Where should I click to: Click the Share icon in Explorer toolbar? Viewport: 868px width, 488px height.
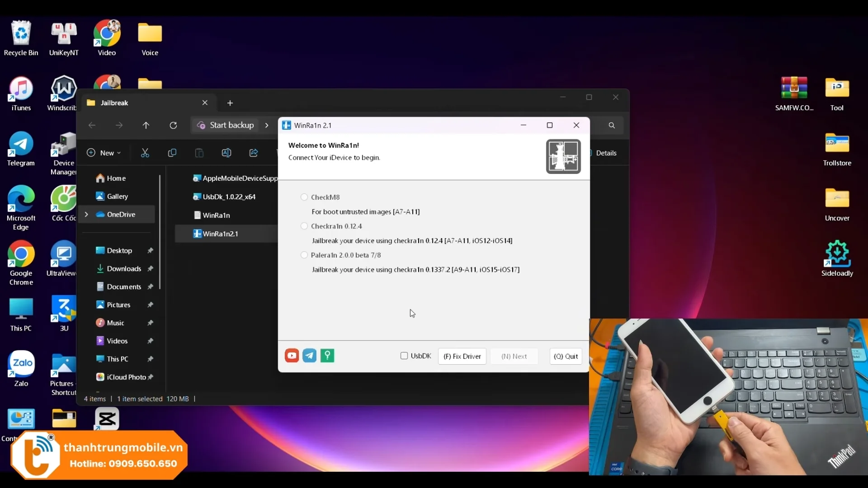[x=253, y=153]
